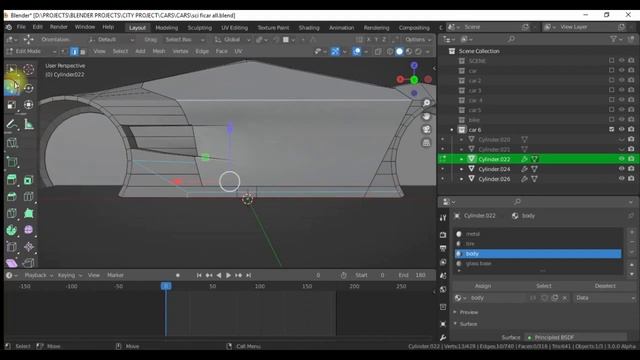The width and height of the screenshot is (640, 360).
Task: Click the material Select button
Action: coord(544,286)
